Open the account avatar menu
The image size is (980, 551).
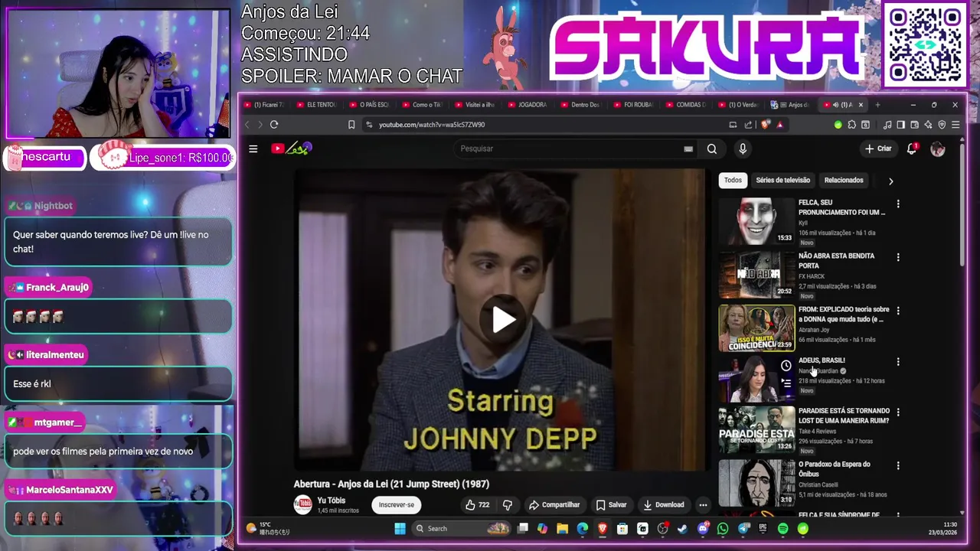[937, 149]
